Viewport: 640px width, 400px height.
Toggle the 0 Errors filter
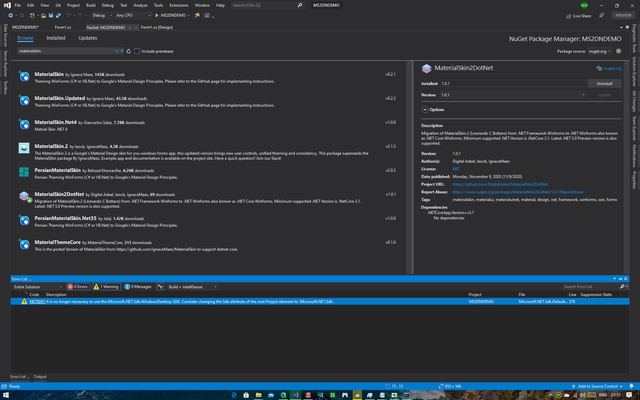[x=78, y=287]
